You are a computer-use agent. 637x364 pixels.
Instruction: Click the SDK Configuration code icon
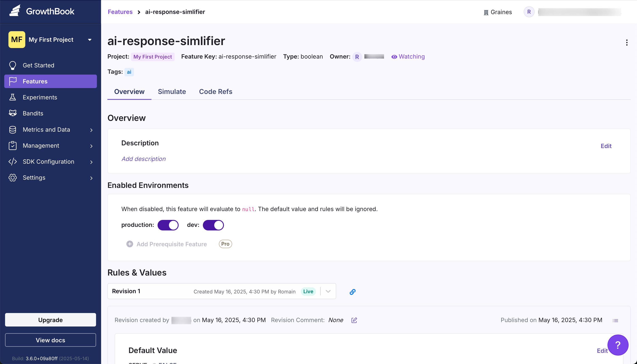pyautogui.click(x=12, y=162)
